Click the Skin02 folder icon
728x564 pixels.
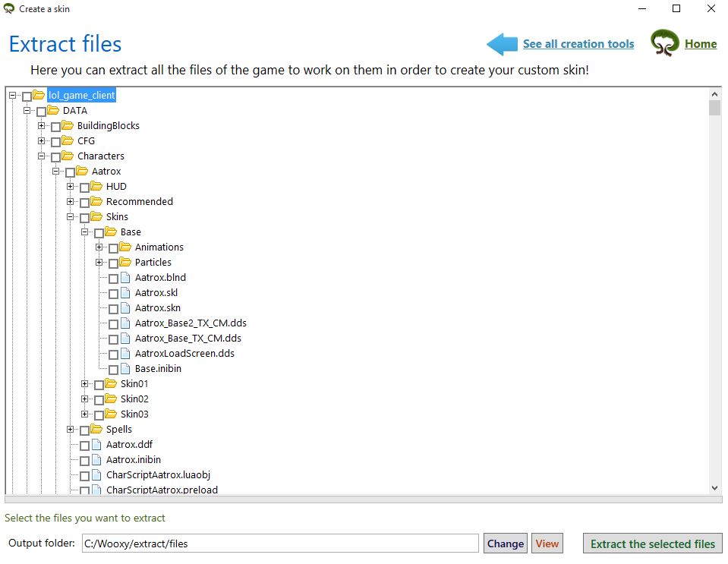(x=111, y=399)
